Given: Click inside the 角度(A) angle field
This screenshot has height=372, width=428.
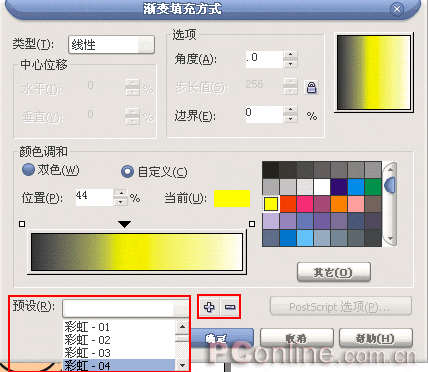Looking at the screenshot, I should click(x=264, y=59).
